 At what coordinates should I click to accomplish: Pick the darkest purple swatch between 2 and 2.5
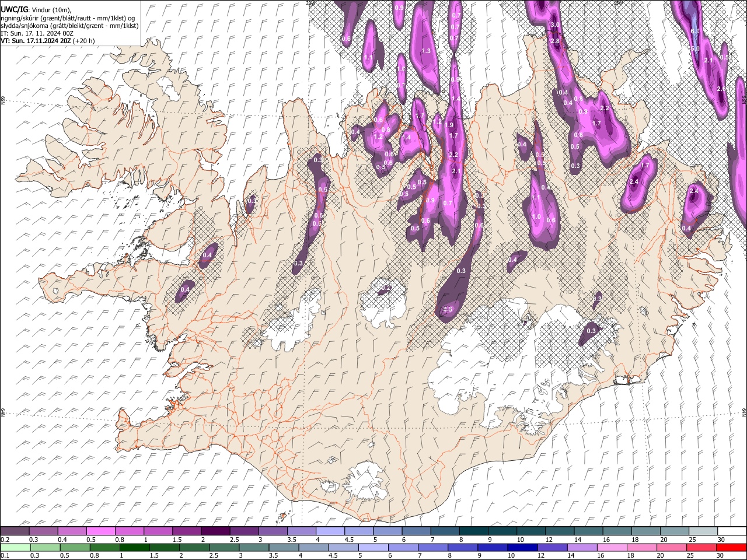(x=215, y=531)
